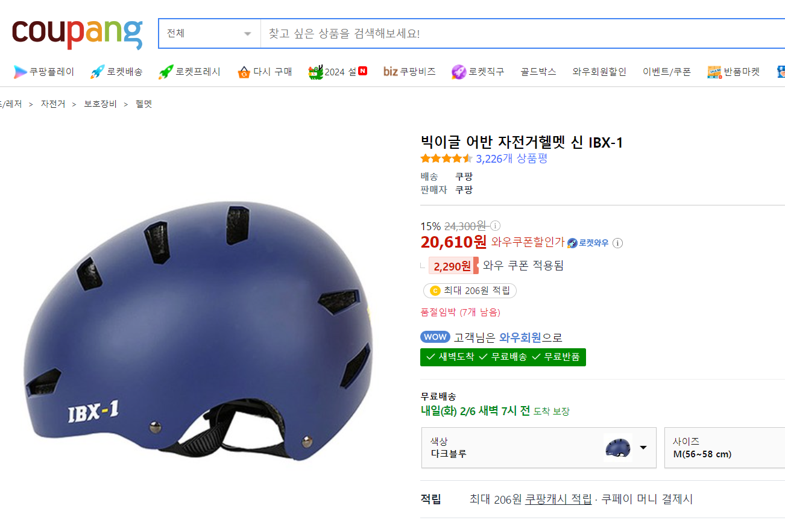Click info icon next to 로켓와우 badge
The image size is (785, 532).
[617, 243]
